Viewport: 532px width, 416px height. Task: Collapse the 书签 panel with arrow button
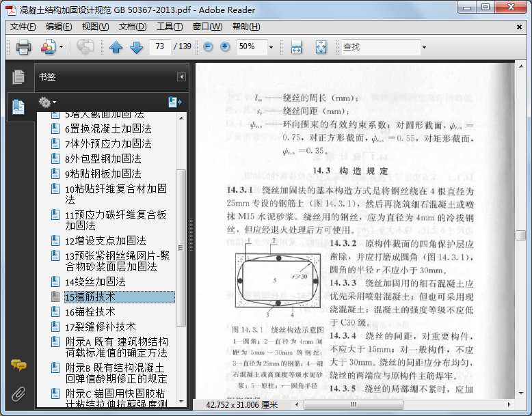[181, 77]
